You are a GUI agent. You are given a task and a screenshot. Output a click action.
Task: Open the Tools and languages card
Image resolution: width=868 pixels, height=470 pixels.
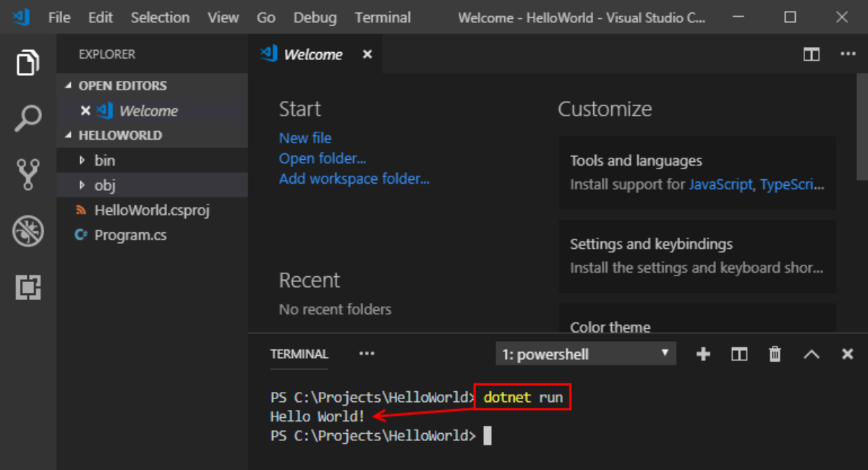[697, 173]
